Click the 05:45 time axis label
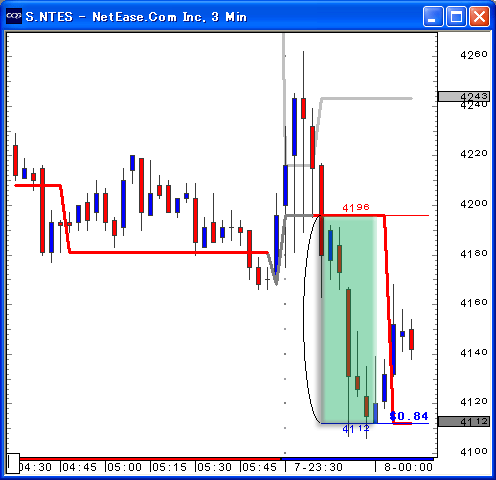This screenshot has width=496, height=480. [x=259, y=467]
